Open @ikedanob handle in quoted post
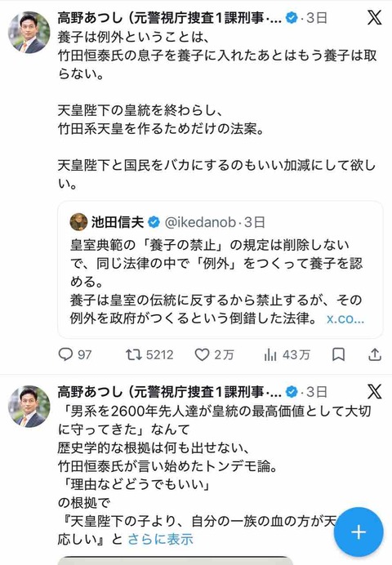 click(x=200, y=222)
